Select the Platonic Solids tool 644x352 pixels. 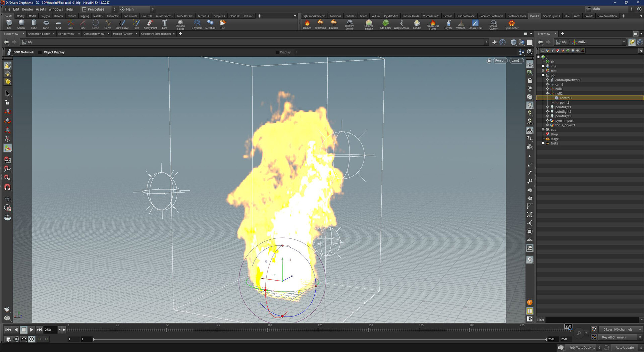pyautogui.click(x=180, y=24)
